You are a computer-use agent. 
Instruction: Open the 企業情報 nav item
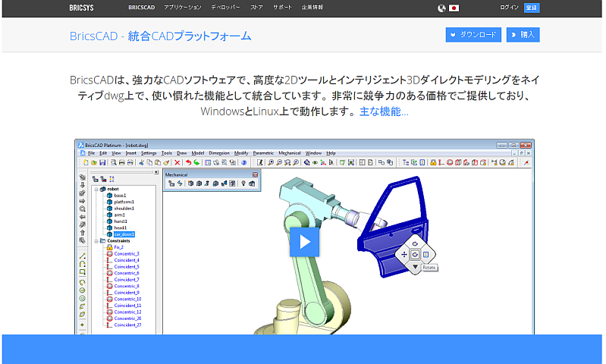pos(312,8)
